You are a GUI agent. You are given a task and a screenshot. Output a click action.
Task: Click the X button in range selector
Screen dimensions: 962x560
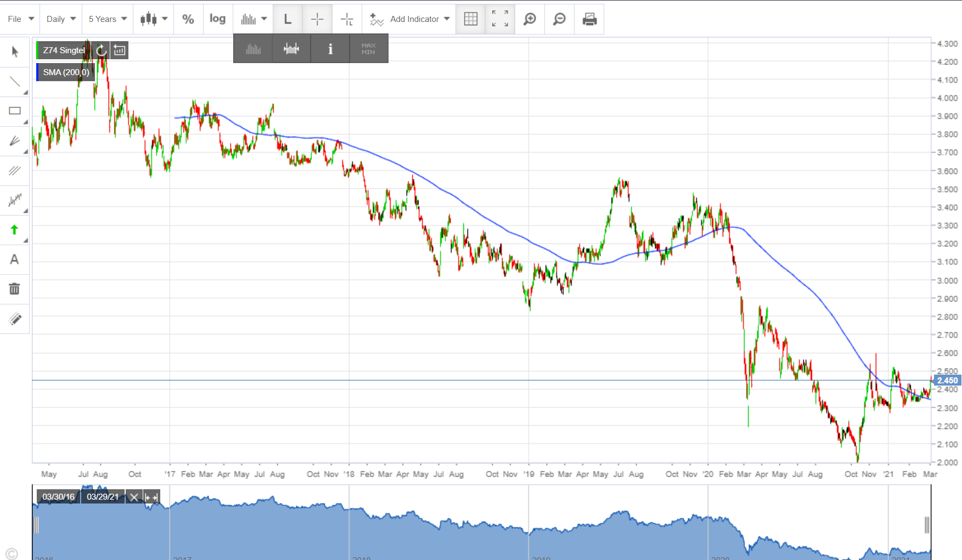(x=134, y=497)
